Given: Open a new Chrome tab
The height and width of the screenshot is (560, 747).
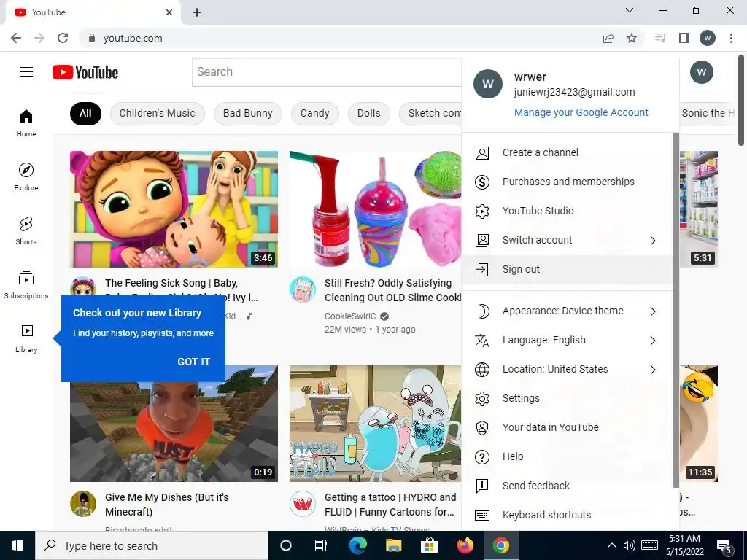Looking at the screenshot, I should (x=197, y=12).
